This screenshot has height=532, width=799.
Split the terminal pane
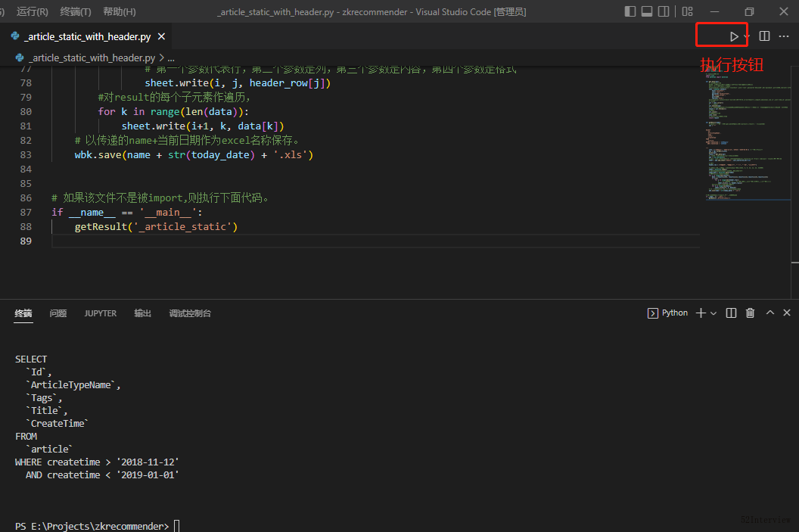point(731,313)
